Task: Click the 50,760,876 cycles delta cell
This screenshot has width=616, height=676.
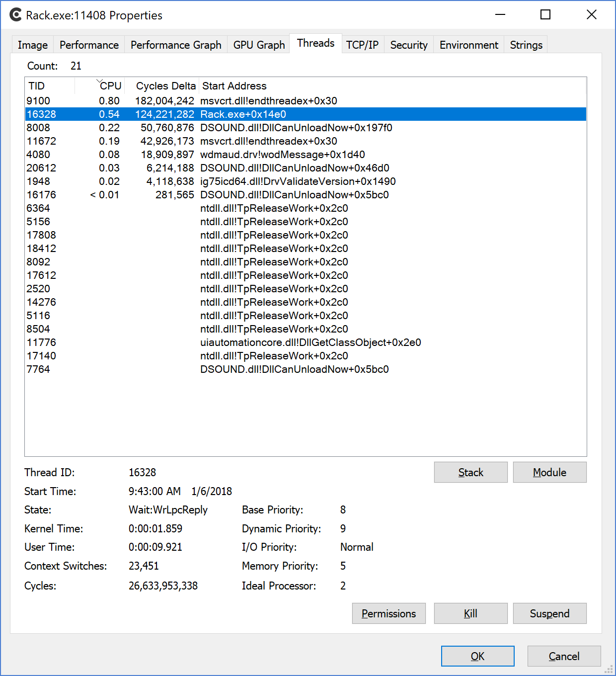Action: [x=167, y=128]
